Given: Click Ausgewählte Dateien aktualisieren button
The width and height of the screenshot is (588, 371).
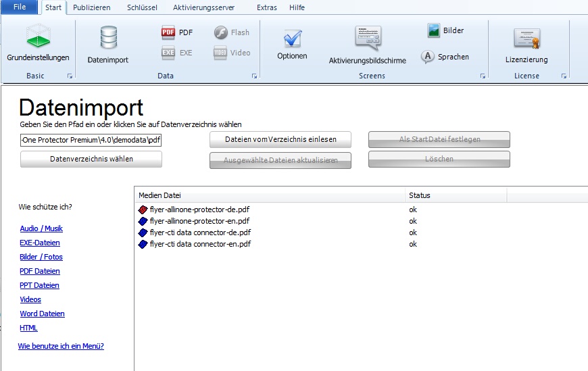Looking at the screenshot, I should coord(280,160).
